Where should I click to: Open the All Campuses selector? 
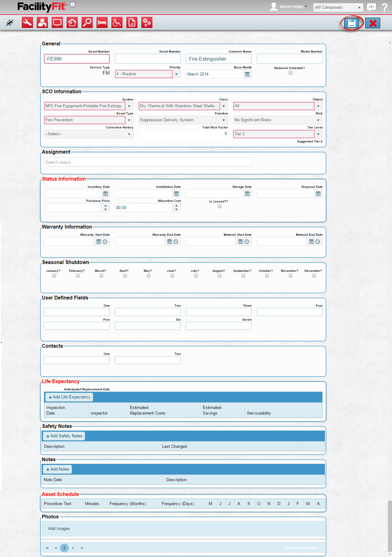338,7
